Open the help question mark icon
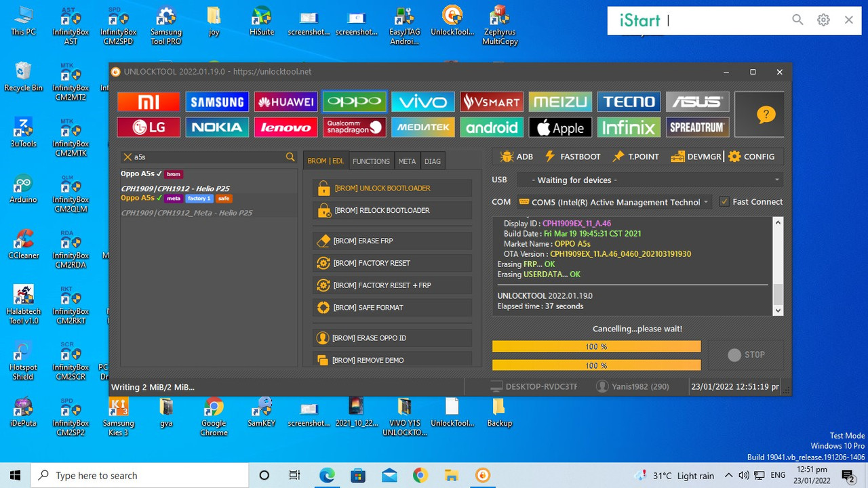Screen dimensions: 868x488 [x=766, y=115]
